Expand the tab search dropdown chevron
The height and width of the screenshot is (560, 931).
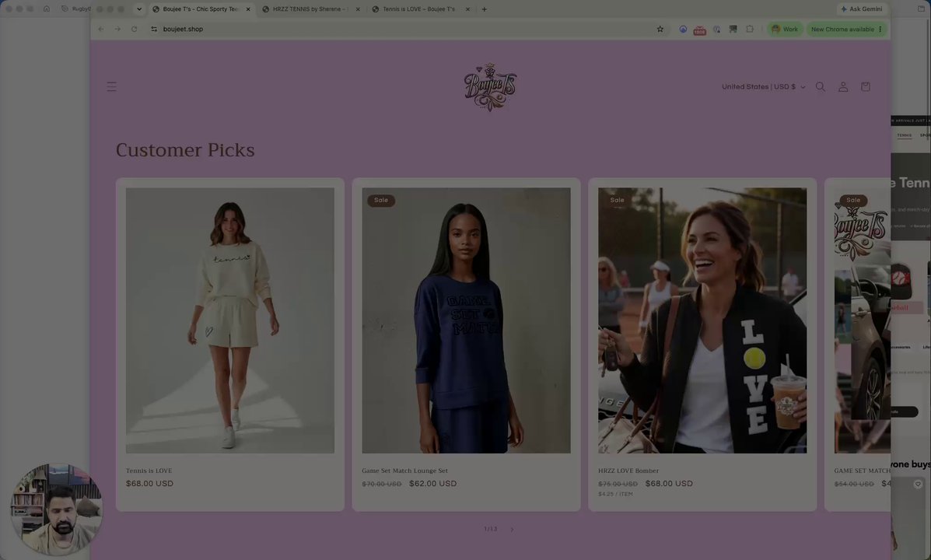139,9
